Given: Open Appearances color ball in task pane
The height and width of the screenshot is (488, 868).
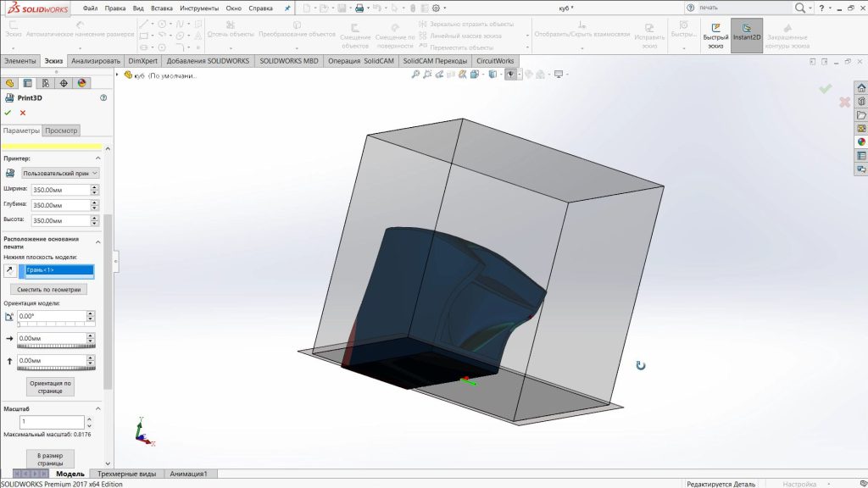Looking at the screenshot, I should [861, 141].
